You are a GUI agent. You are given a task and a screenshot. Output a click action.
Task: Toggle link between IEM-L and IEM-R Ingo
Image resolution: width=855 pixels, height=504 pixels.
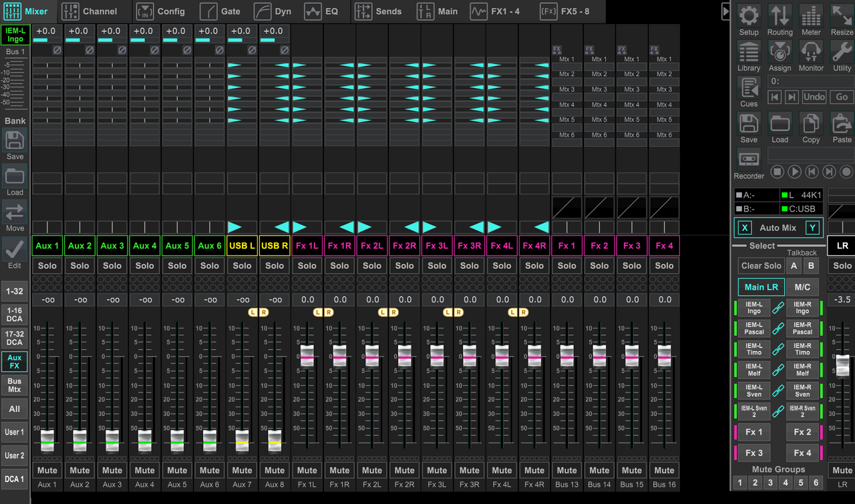[778, 308]
